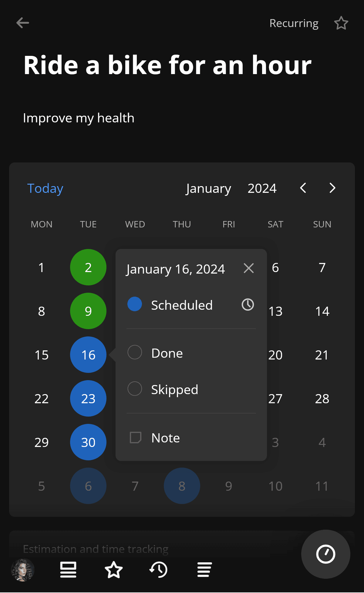364x593 pixels.
Task: Open the history clock icon
Action: coord(159,570)
